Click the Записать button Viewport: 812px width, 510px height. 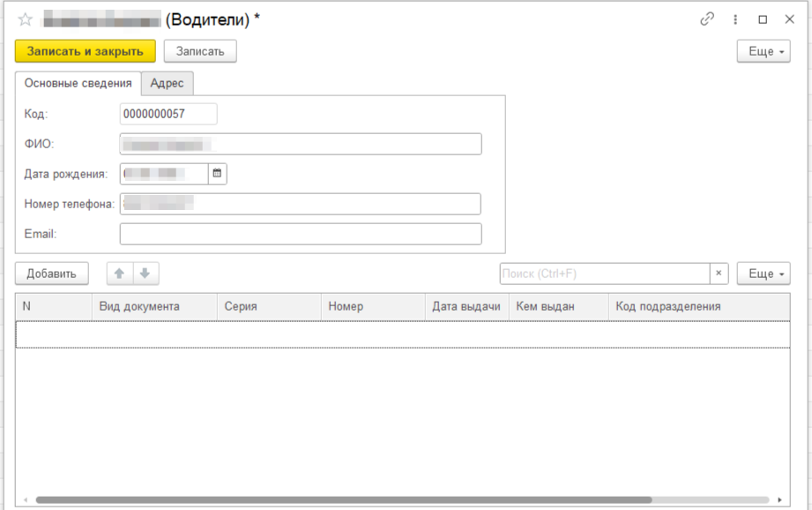click(x=200, y=51)
